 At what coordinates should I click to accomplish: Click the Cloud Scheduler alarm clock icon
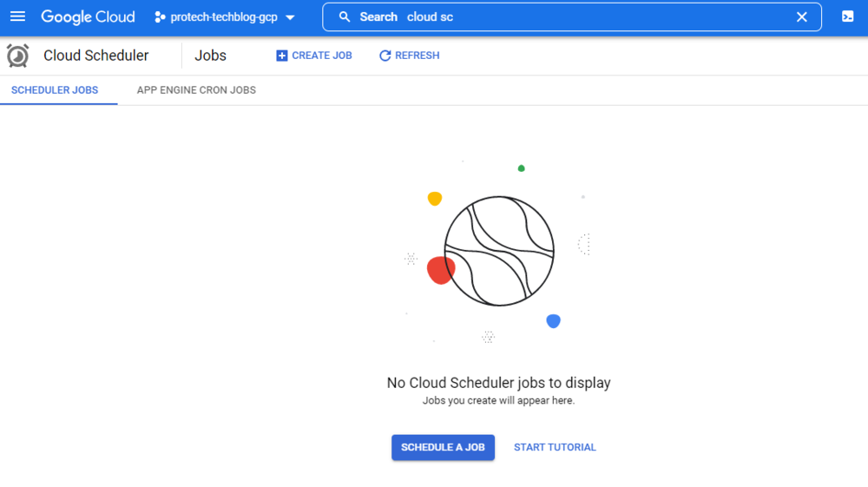[17, 56]
